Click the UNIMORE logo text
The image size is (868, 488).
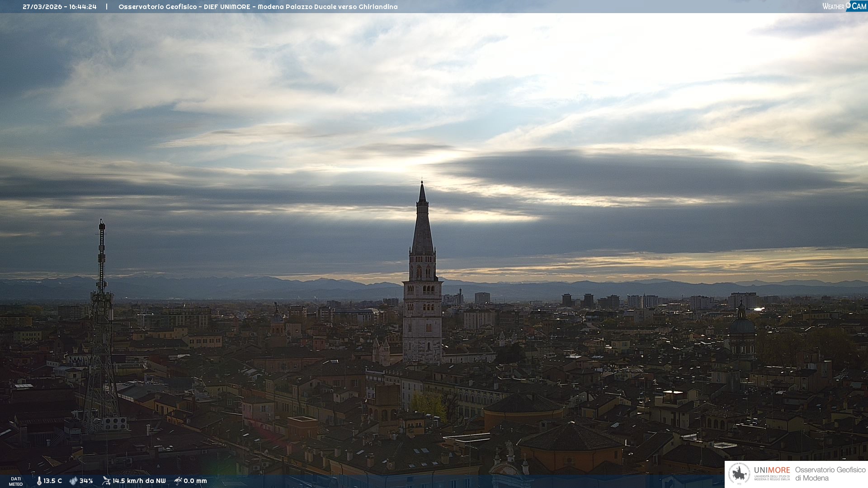click(772, 470)
